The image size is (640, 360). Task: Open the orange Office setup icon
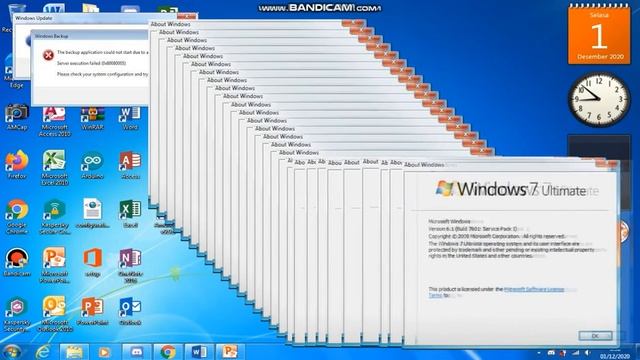pos(92,262)
